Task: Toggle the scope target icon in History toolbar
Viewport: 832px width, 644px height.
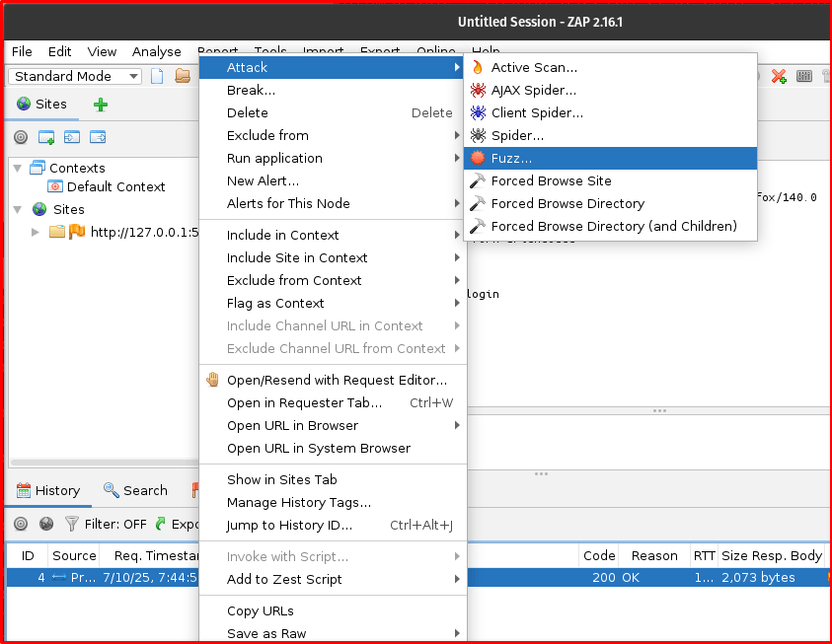Action: click(x=21, y=525)
